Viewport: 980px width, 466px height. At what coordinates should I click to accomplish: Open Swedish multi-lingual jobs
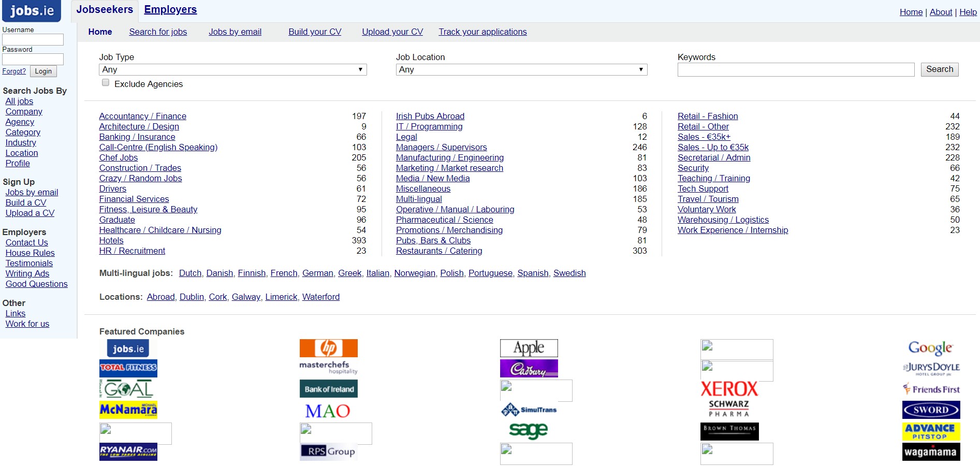569,273
